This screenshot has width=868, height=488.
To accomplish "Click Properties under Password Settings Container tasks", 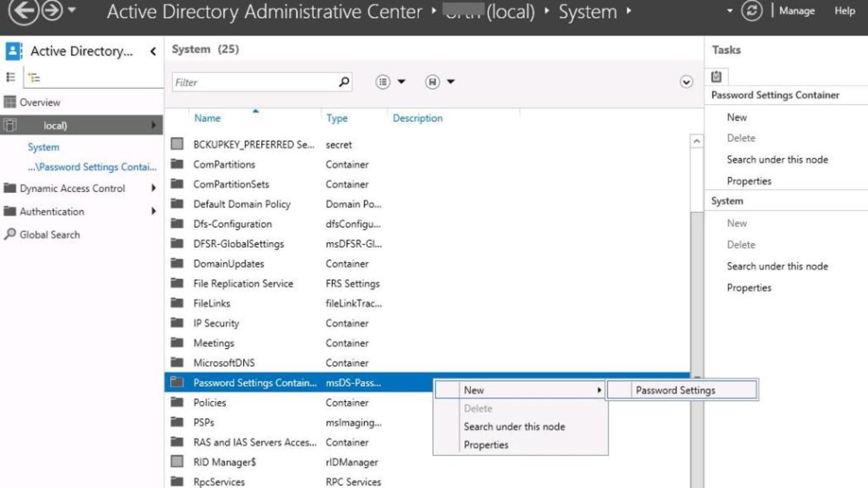I will click(749, 181).
